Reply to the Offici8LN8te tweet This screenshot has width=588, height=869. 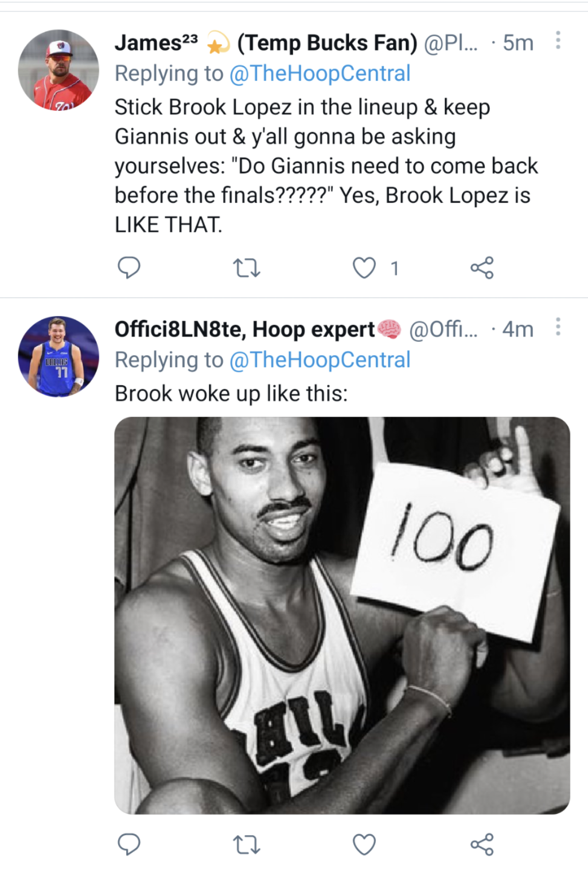click(129, 843)
